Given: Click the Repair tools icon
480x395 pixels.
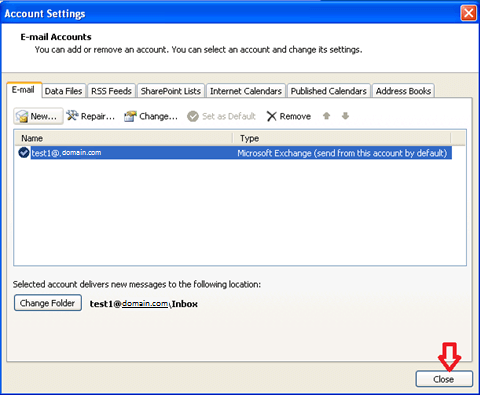Looking at the screenshot, I should [x=72, y=116].
